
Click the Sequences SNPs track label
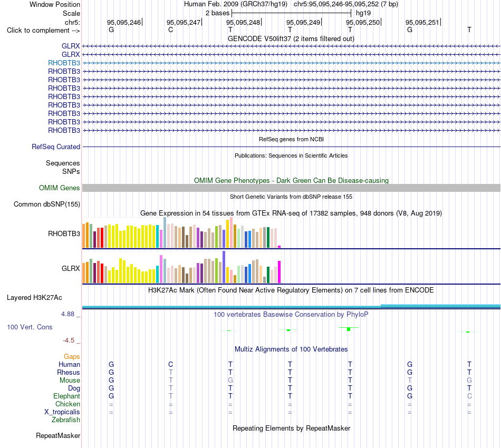tap(63, 167)
